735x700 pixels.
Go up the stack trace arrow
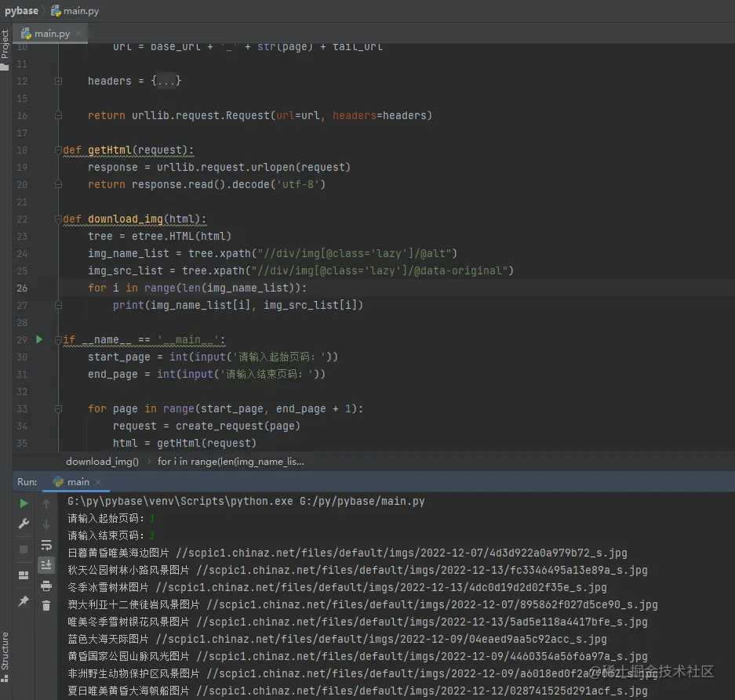[x=46, y=504]
